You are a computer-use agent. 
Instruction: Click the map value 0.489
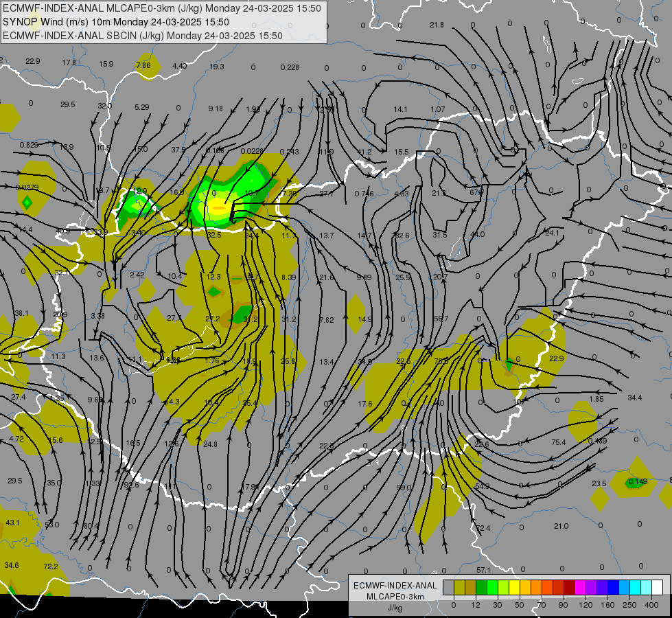click(x=597, y=441)
